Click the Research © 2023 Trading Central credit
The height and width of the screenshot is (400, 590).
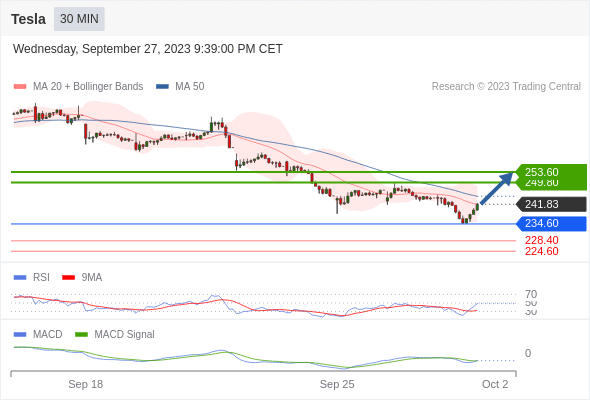[x=506, y=87]
